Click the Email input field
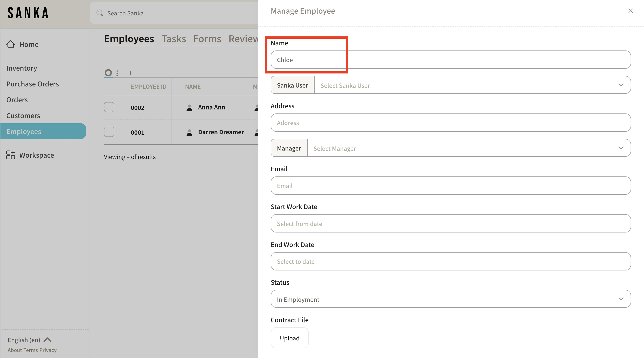The height and width of the screenshot is (358, 644). coord(451,186)
